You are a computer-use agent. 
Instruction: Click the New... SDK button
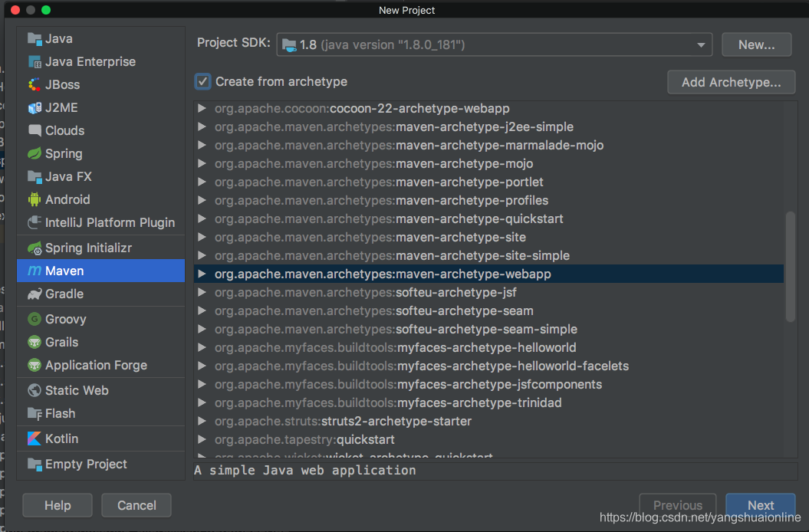(756, 45)
